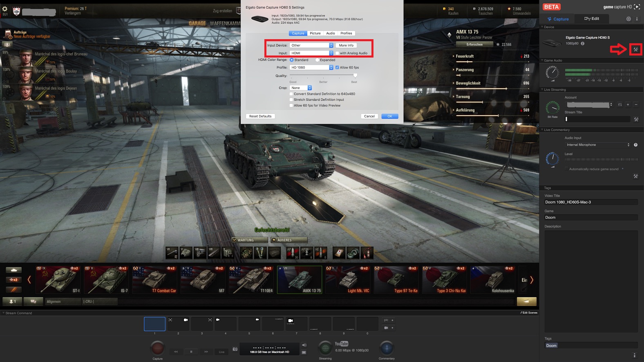Enable Allow 60 fps for Video Preview
Image resolution: width=644 pixels, height=362 pixels.
coord(291,105)
